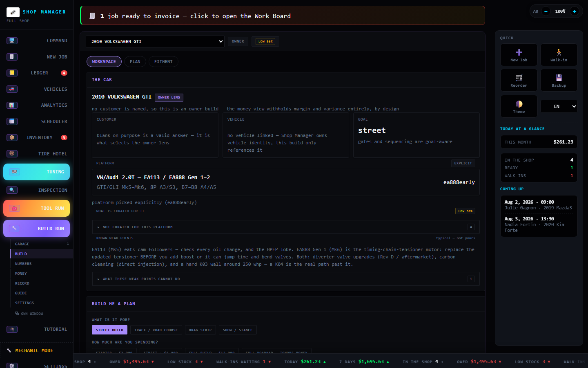This screenshot has height=368, width=588.
Task: Launch the Tool Run module
Action: [37, 208]
